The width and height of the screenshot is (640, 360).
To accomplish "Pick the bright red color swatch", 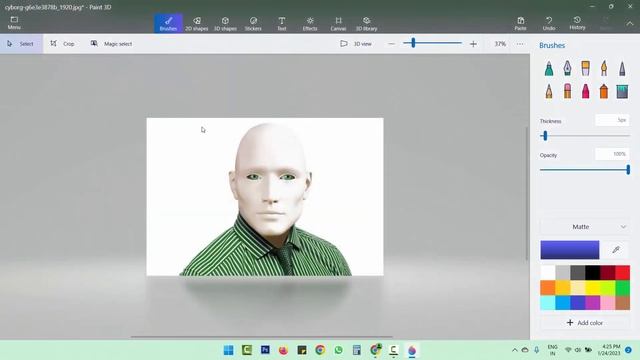I will pos(622,273).
